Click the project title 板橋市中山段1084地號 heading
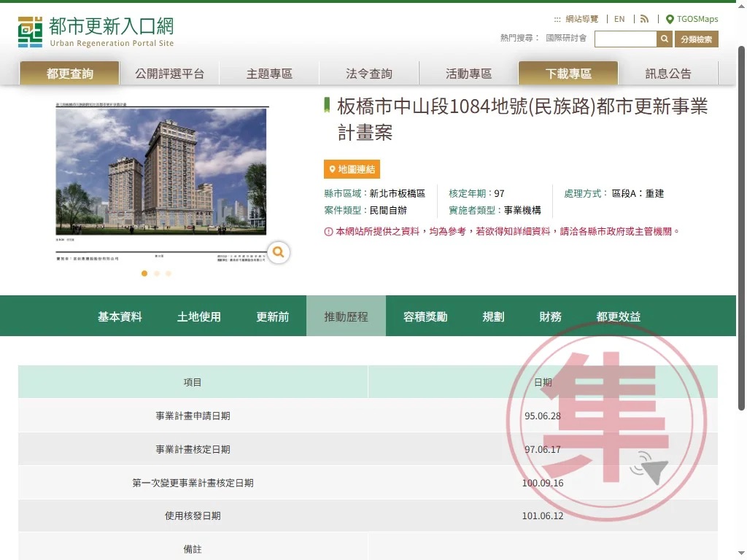Image resolution: width=747 pixels, height=560 pixels. pyautogui.click(x=522, y=119)
